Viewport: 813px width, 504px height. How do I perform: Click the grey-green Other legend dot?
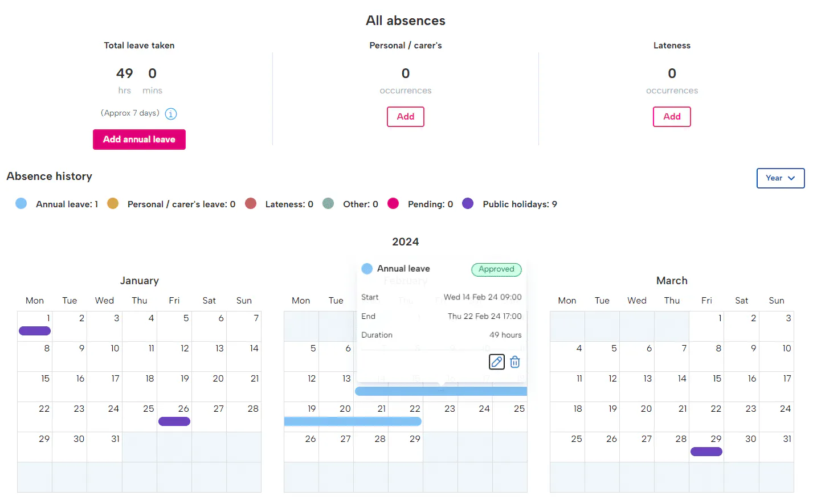[328, 204]
